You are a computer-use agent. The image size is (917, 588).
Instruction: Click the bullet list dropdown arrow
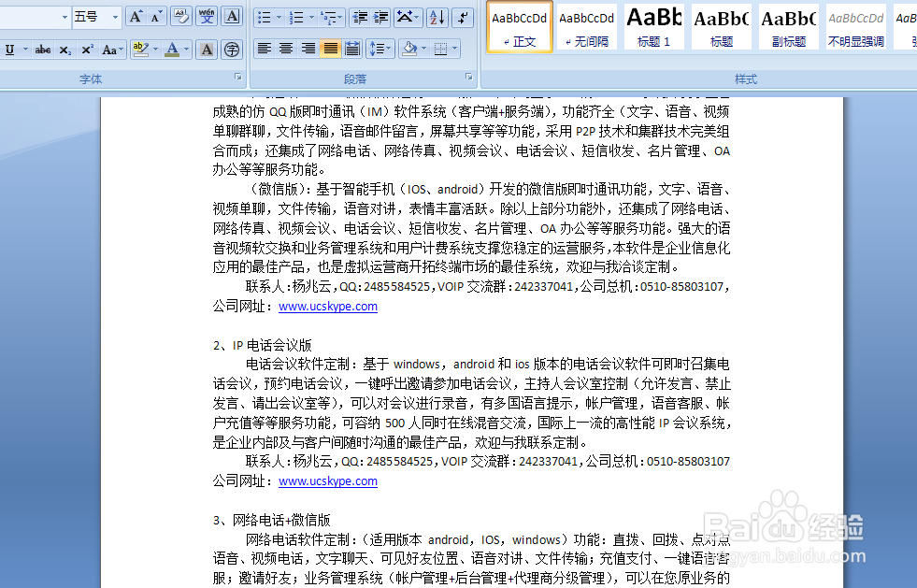[x=279, y=17]
